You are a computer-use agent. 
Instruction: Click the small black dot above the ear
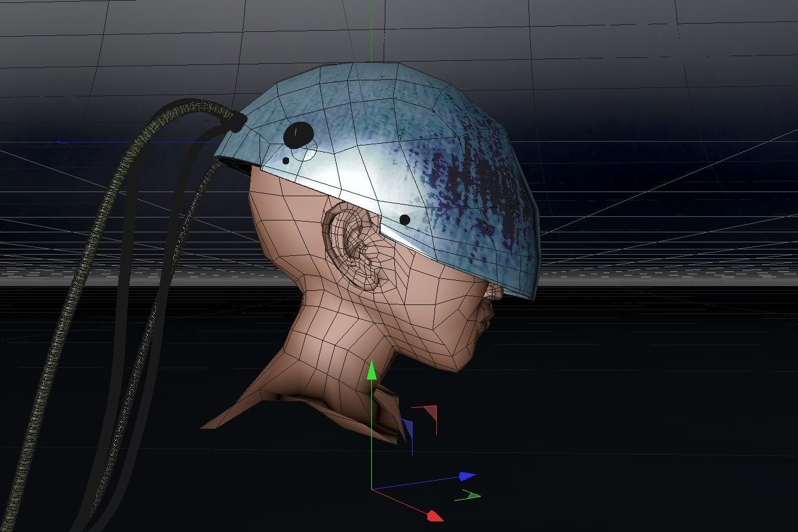coord(405,220)
